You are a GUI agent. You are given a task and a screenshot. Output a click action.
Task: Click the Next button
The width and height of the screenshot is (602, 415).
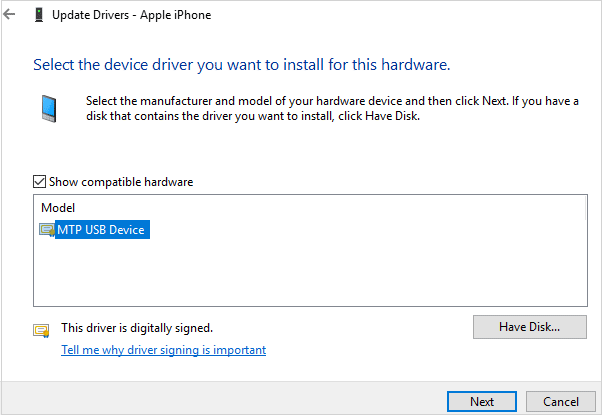click(482, 402)
